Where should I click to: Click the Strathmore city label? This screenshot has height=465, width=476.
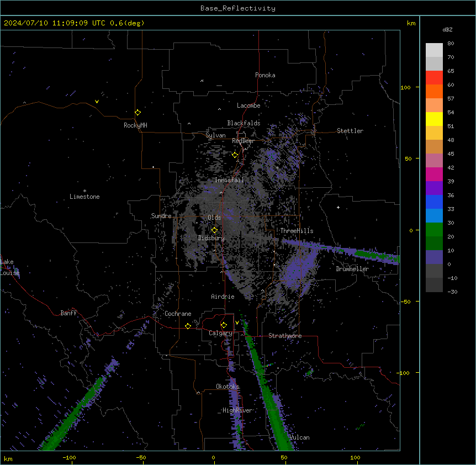[285, 336]
